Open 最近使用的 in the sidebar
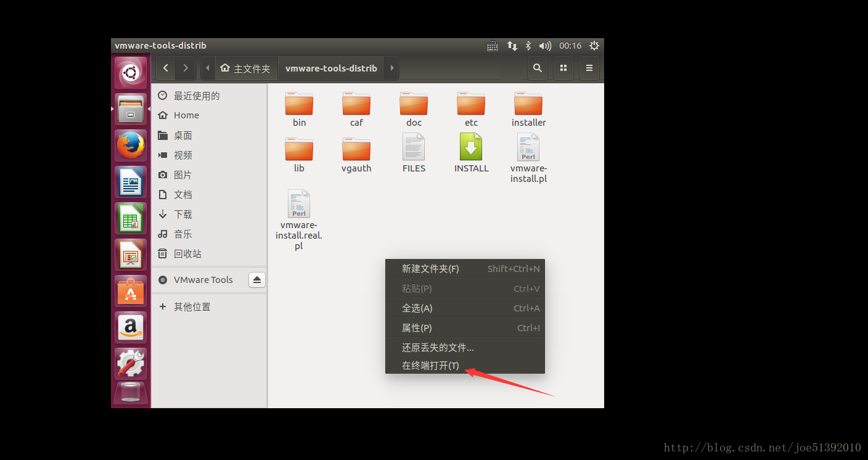Viewport: 868px width, 460px height. (x=208, y=96)
